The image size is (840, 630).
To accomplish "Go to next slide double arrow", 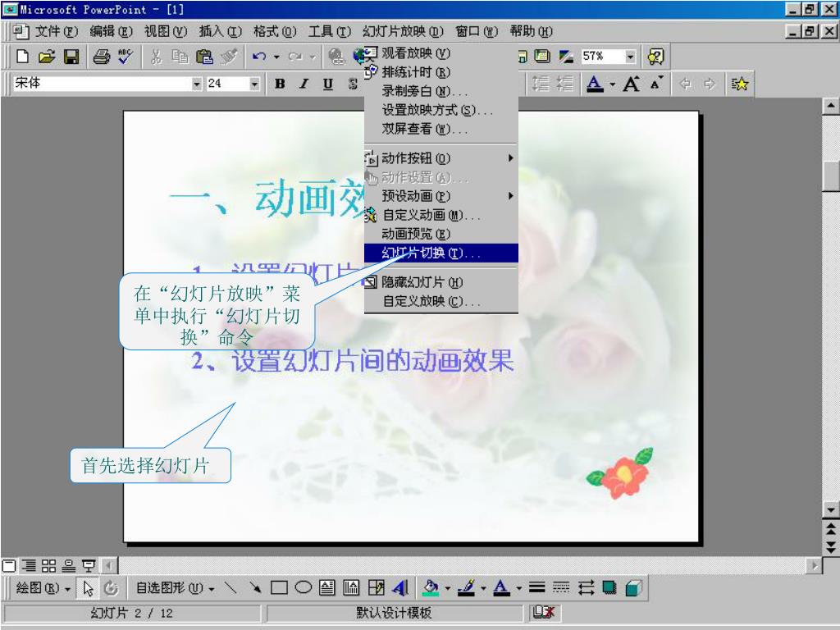I will (x=831, y=546).
